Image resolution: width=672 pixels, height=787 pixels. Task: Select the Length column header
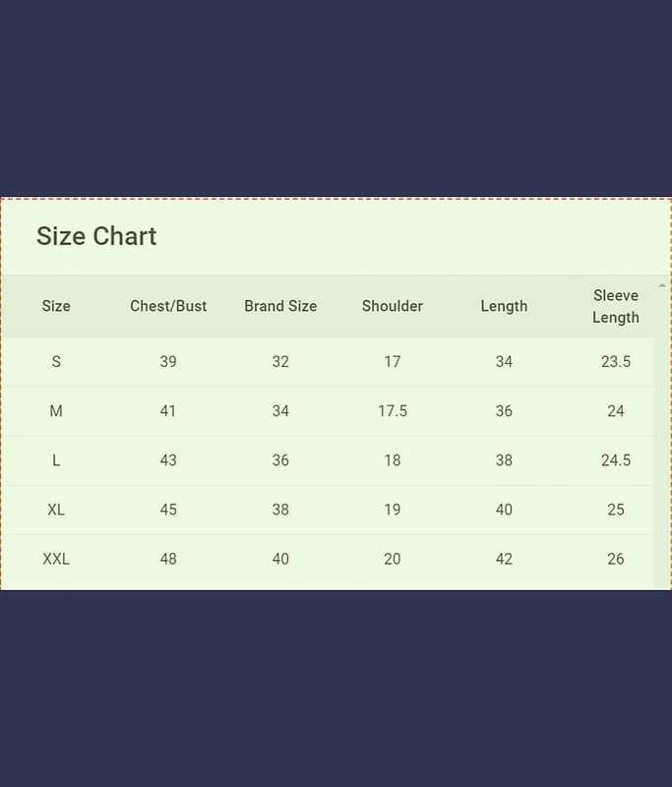pos(504,306)
